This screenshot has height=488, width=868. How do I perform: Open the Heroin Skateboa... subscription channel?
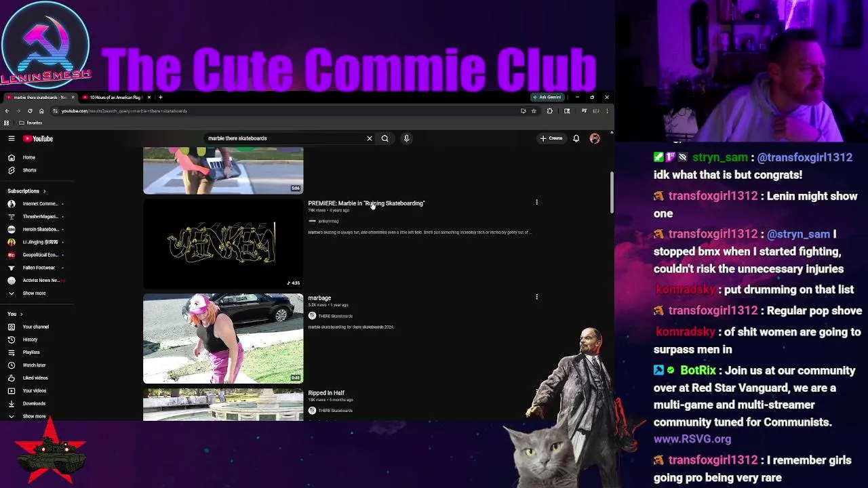[35, 229]
